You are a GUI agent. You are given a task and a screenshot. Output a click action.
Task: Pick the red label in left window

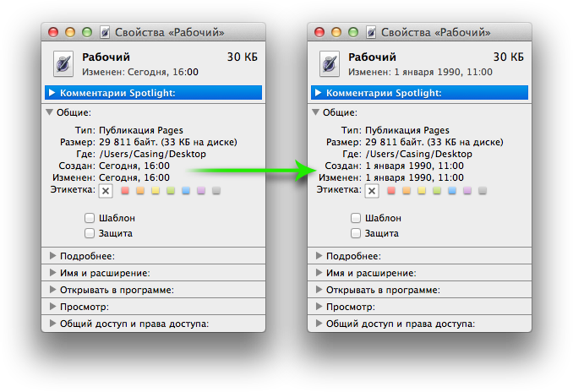tap(125, 190)
